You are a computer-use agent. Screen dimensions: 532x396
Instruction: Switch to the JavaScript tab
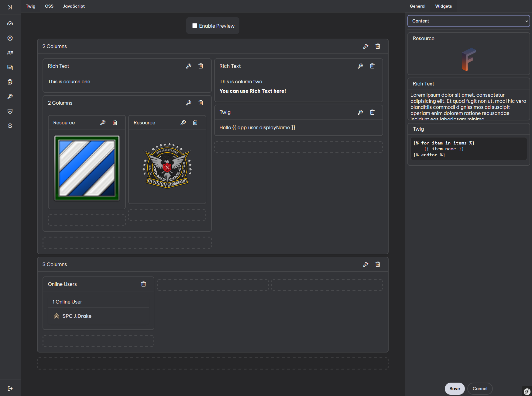tap(74, 6)
